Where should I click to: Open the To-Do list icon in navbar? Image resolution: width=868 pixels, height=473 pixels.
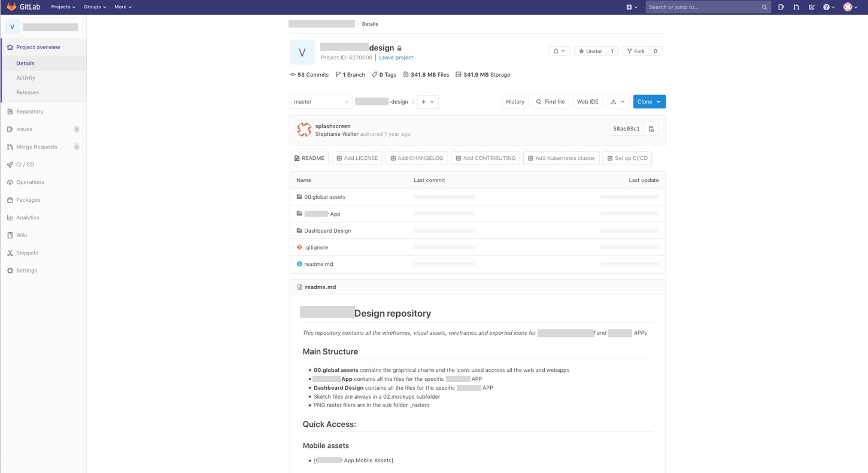812,7
